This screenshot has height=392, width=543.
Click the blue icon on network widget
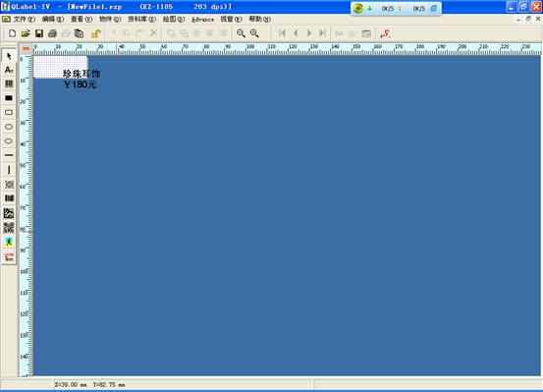pyautogui.click(x=434, y=8)
